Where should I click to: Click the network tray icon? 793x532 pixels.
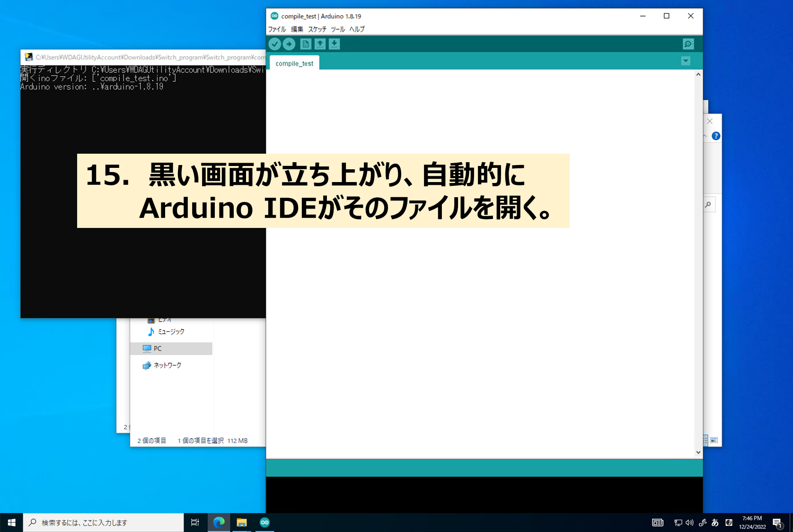click(x=678, y=523)
